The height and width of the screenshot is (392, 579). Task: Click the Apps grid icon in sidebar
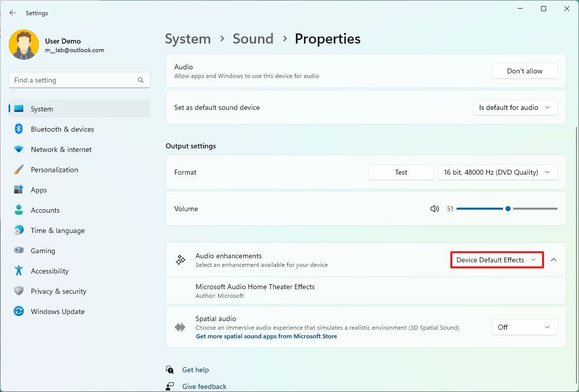[x=19, y=190]
